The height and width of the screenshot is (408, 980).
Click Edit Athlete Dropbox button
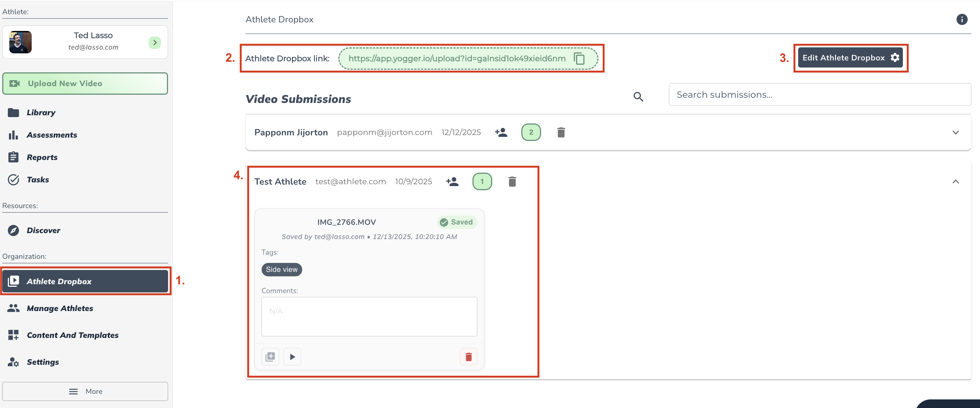coord(850,57)
